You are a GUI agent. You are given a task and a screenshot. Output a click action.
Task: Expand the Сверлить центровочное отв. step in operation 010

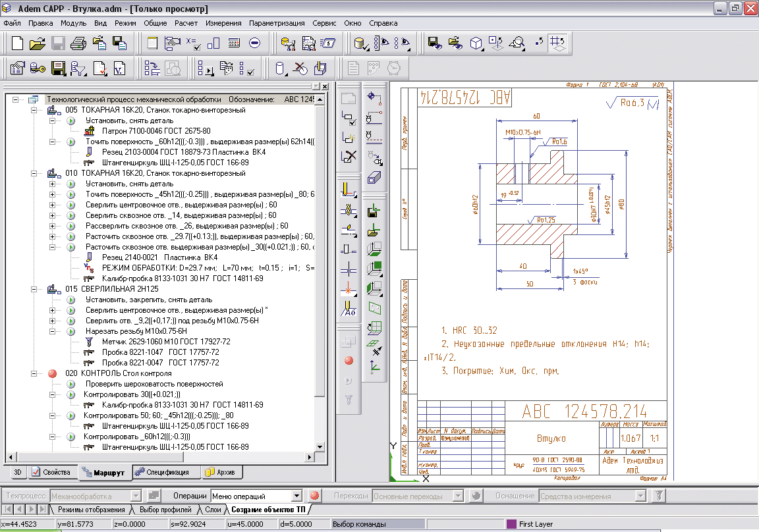pos(53,205)
